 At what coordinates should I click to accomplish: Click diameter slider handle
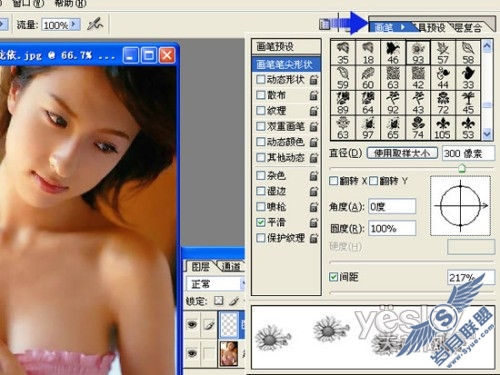point(462,168)
